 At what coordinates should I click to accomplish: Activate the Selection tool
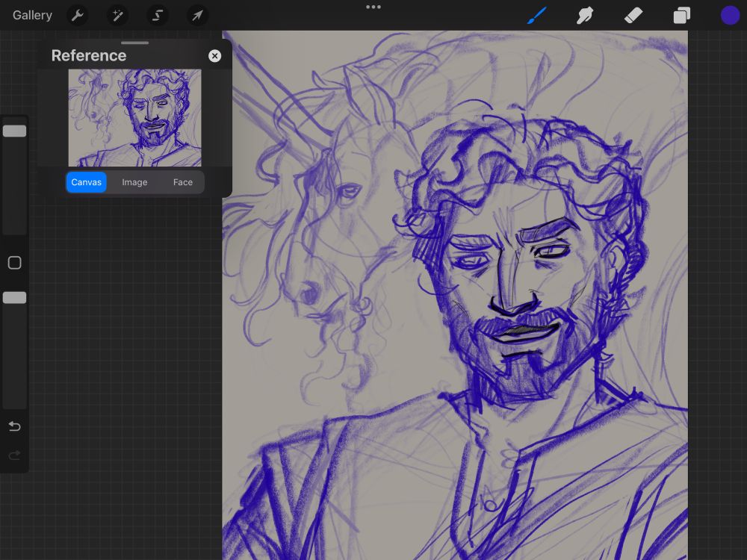pyautogui.click(x=158, y=15)
